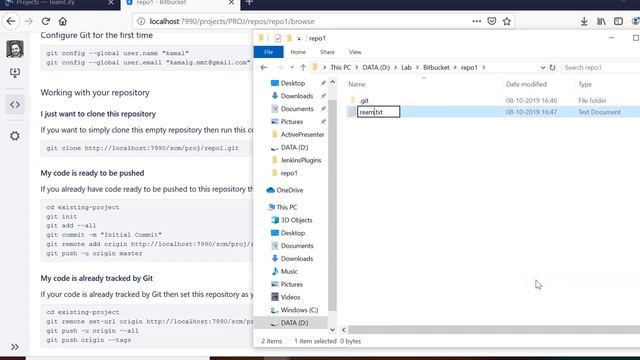This screenshot has height=360, width=640.
Task: Open the File tab in Explorer
Action: [268, 52]
